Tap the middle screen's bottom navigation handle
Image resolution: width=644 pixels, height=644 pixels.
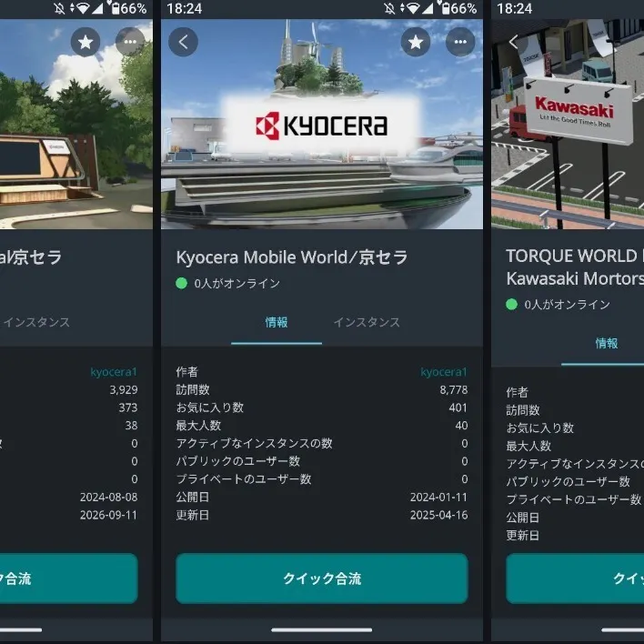(322, 629)
